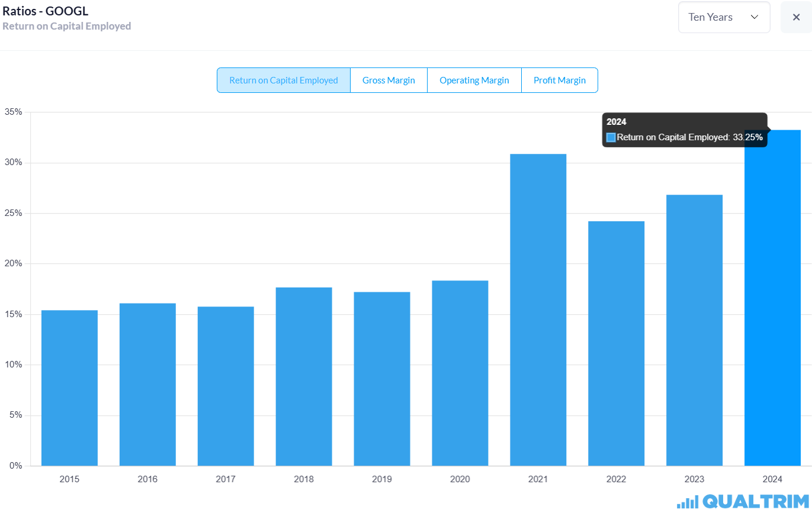812x513 pixels.
Task: Switch to the Profit Margin tab
Action: pos(560,80)
